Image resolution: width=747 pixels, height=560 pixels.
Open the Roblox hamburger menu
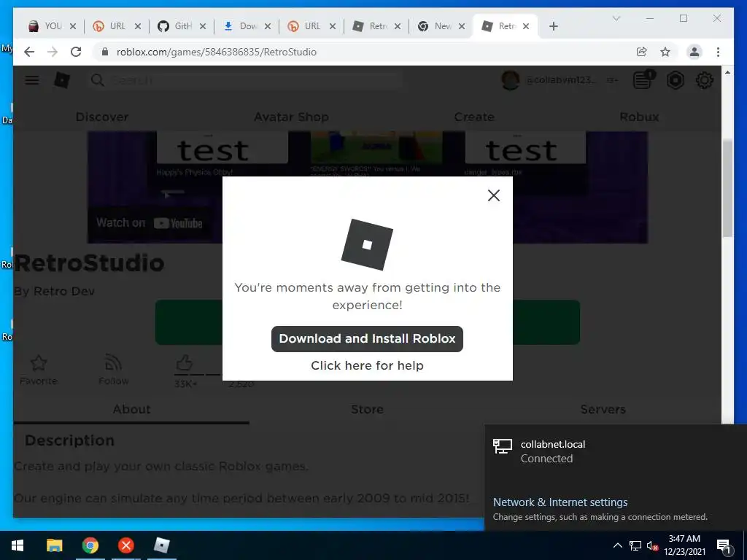(x=32, y=80)
